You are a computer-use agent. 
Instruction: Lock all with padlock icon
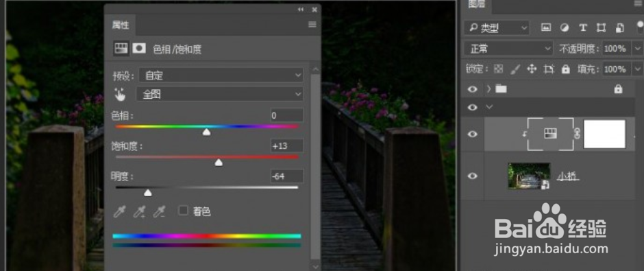coord(565,69)
